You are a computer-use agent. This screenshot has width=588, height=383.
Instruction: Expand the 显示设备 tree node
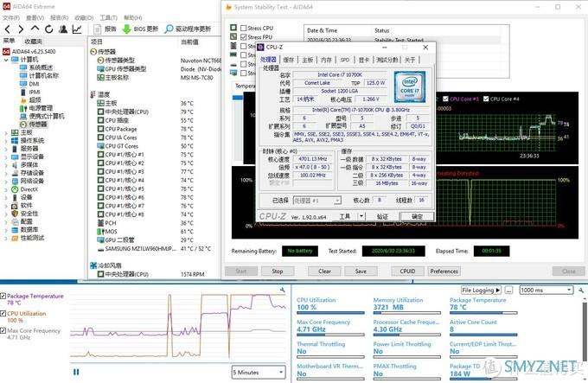[x=6, y=157]
